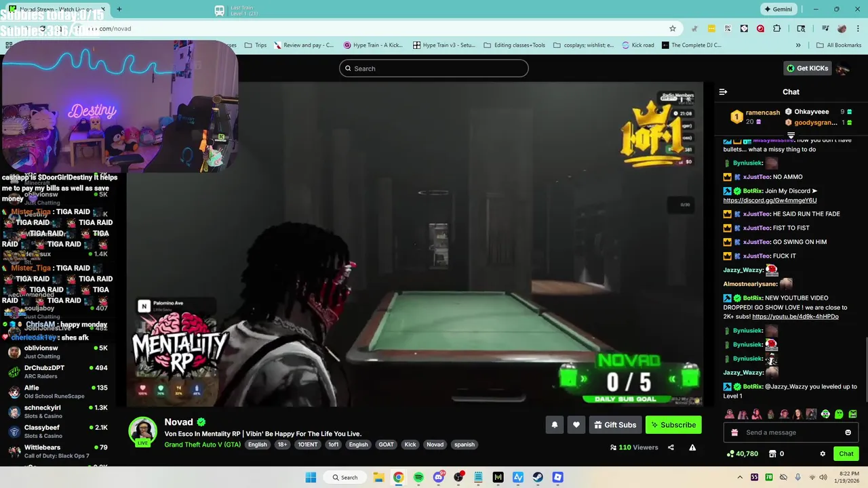868x488 pixels.
Task: Click the gift icon in the message box
Action: [734, 432]
